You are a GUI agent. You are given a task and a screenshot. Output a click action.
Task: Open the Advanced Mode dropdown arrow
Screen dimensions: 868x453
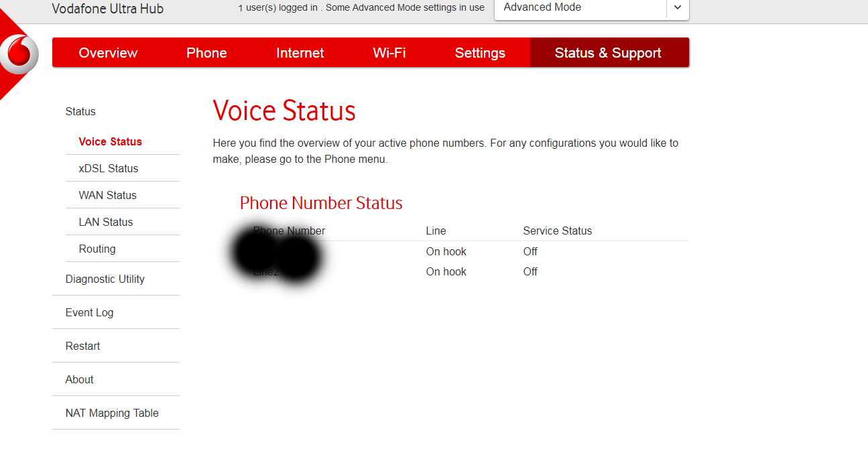(x=678, y=8)
